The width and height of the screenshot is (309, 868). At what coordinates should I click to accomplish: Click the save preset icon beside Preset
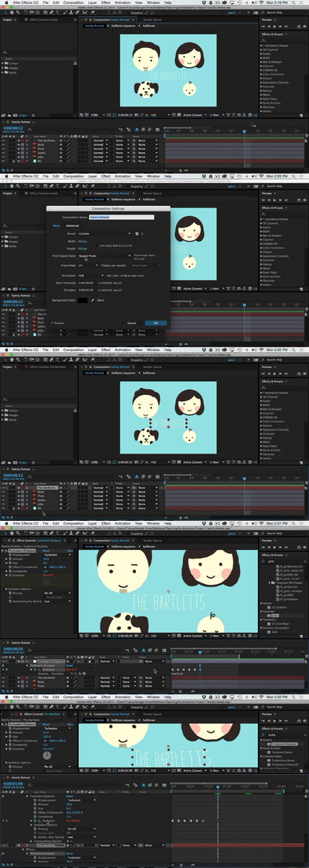click(x=138, y=234)
